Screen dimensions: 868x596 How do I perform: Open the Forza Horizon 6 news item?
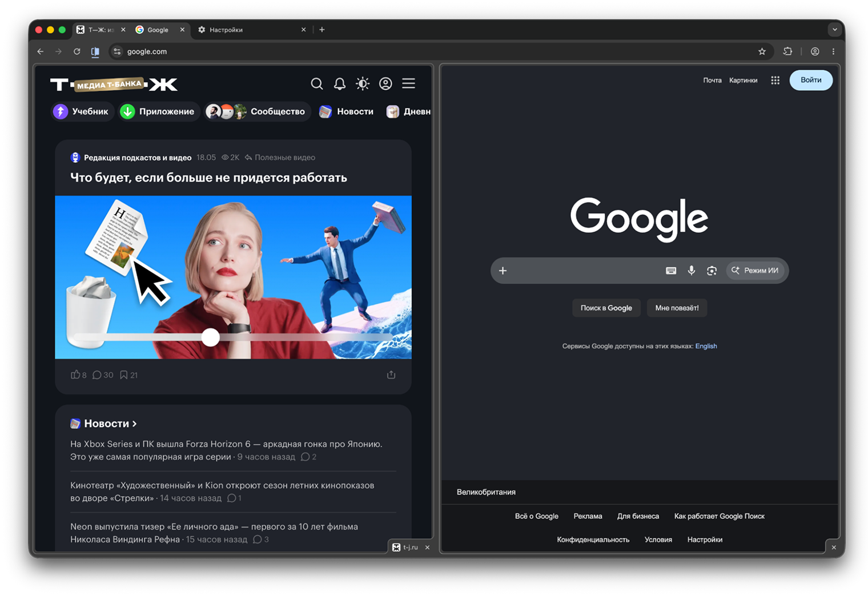tap(226, 450)
